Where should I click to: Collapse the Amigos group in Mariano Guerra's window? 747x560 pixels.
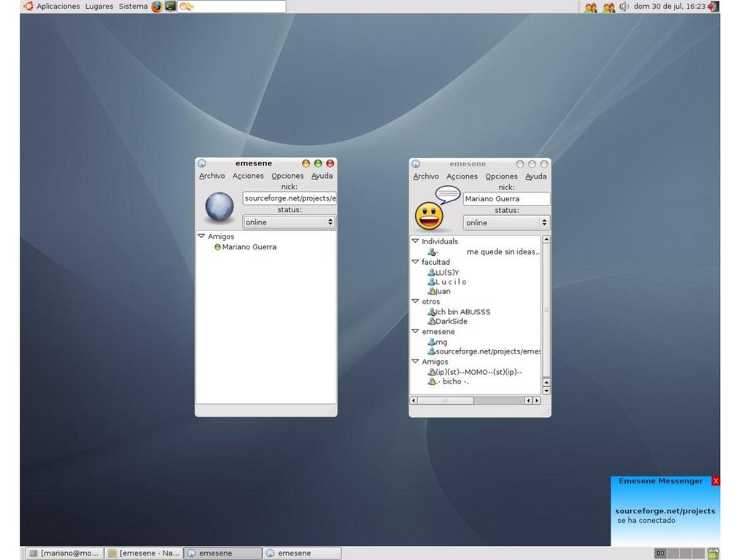coord(415,362)
